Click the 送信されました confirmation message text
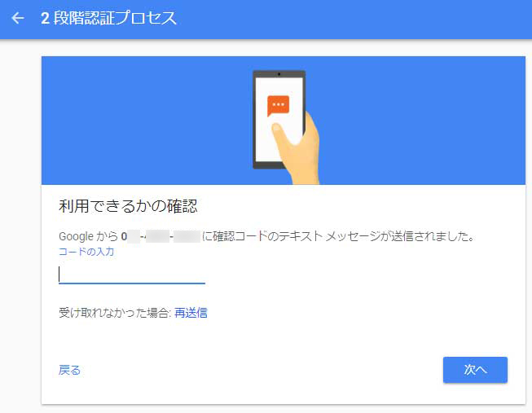Screen dimensions: 532x413 click(338, 236)
